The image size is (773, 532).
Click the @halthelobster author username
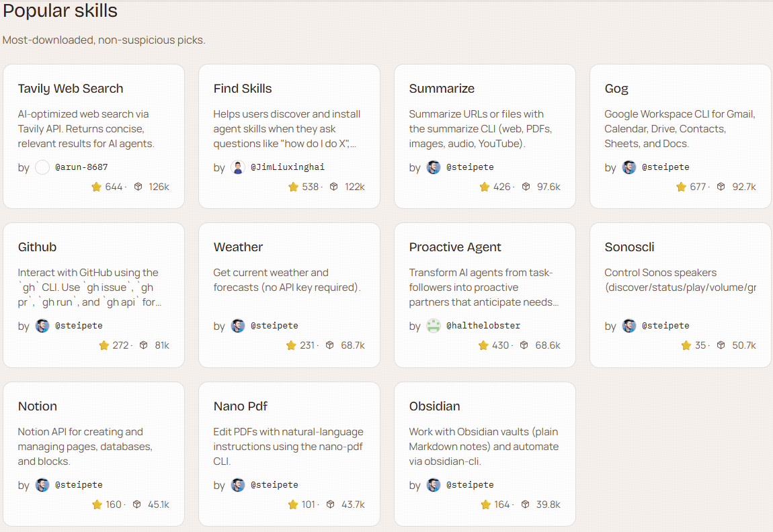pyautogui.click(x=483, y=326)
